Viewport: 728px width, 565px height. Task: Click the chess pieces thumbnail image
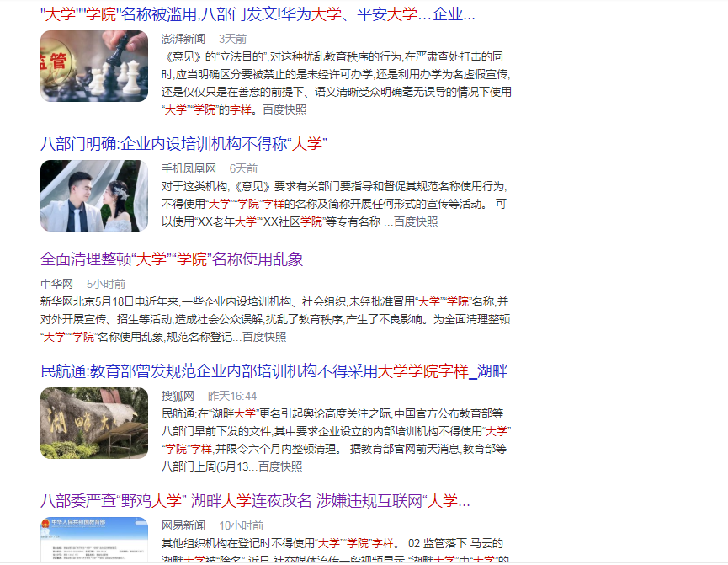pos(94,66)
